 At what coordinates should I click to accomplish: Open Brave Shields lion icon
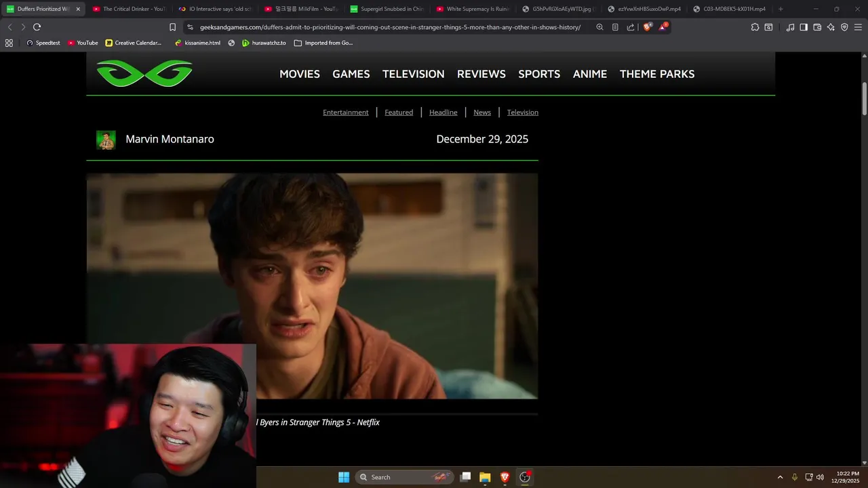[x=647, y=27]
